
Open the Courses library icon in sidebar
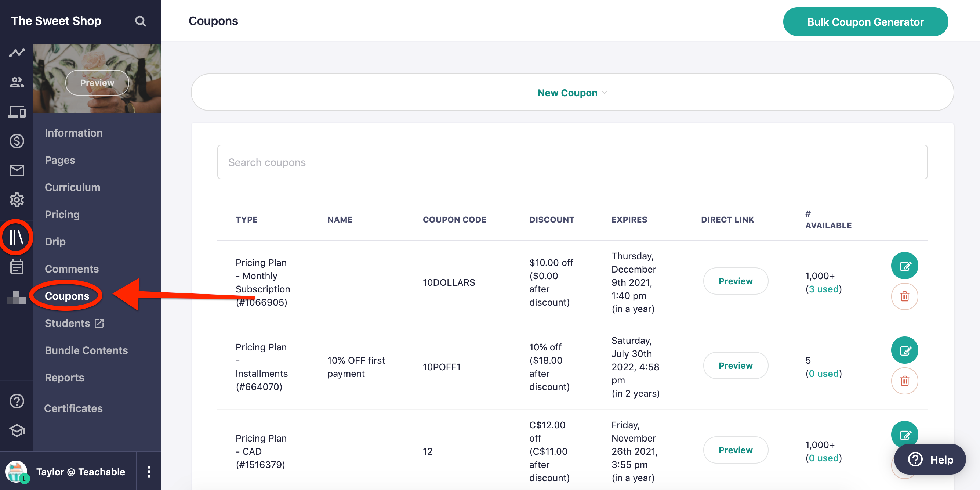pos(17,237)
